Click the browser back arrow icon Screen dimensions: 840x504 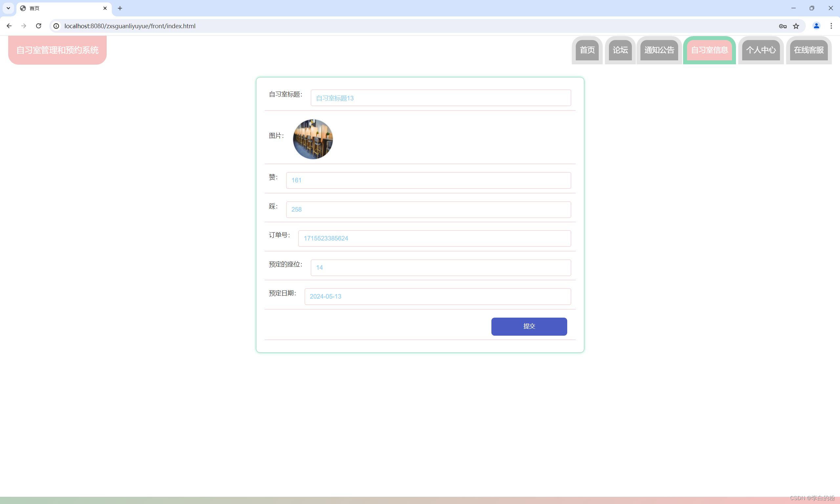point(9,26)
